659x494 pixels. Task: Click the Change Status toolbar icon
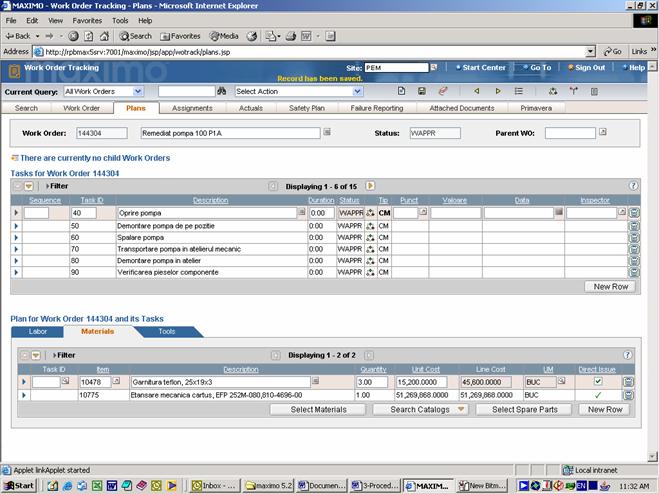553,91
